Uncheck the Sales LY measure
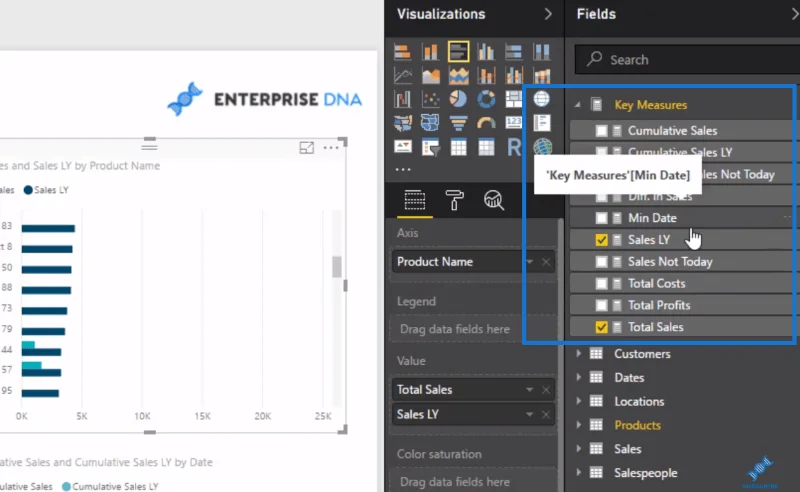 602,240
